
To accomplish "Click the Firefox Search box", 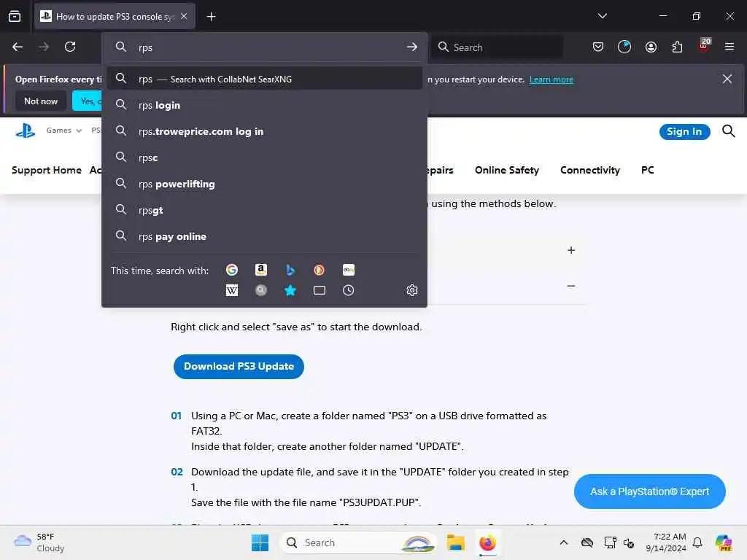I will (x=497, y=47).
